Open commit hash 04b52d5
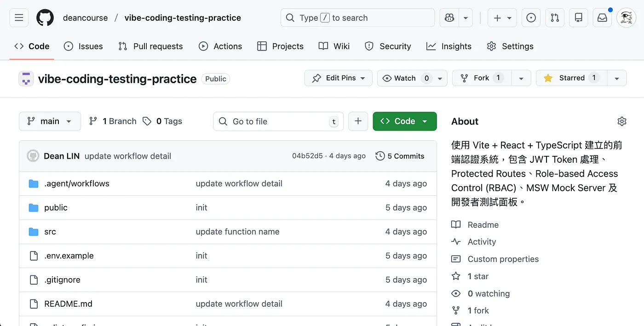The height and width of the screenshot is (326, 644). 307,156
